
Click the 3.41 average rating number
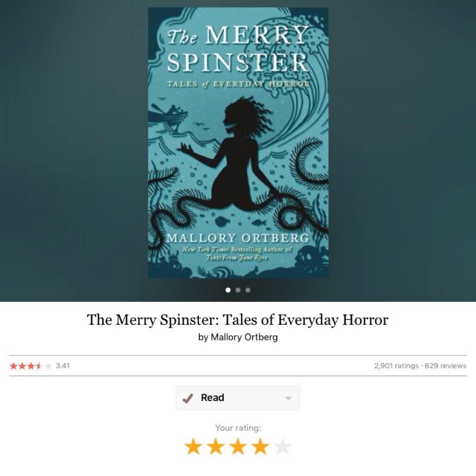(x=63, y=366)
